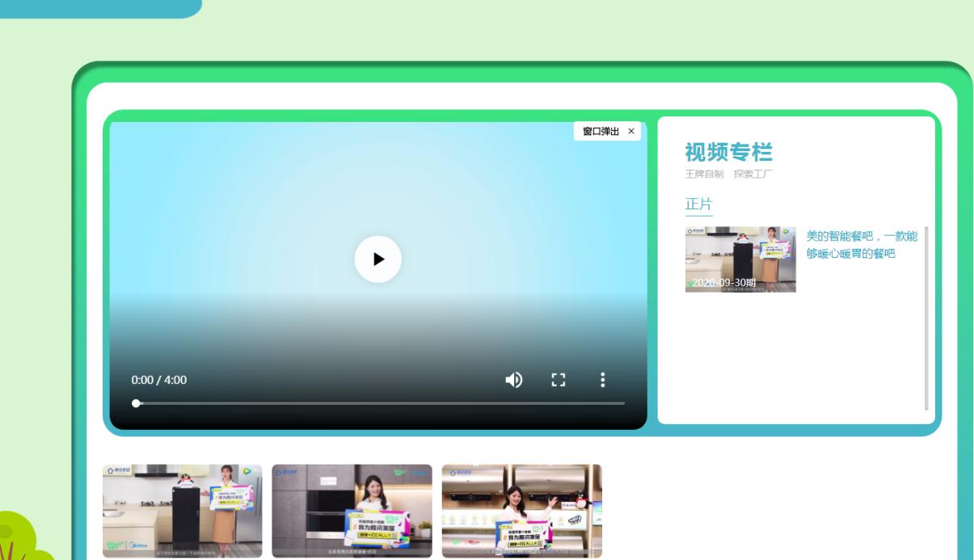This screenshot has height=560, width=974.
Task: Click the 2020-09-30期 date label
Action: (x=723, y=283)
